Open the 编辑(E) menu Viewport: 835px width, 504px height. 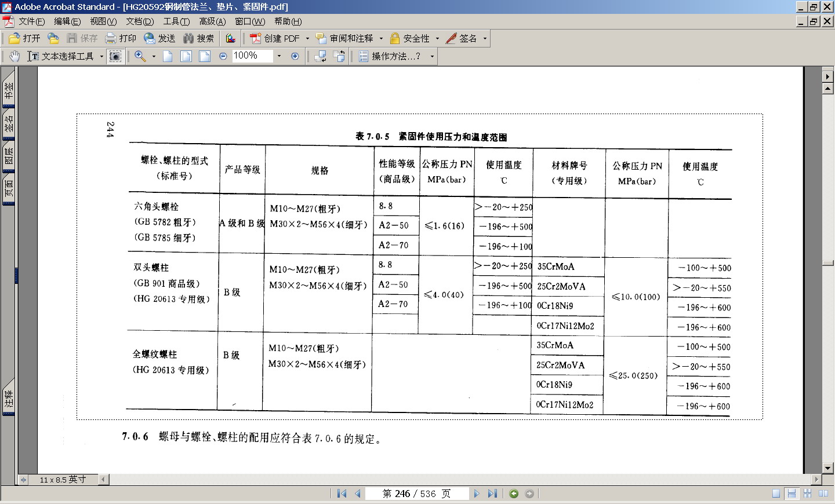click(x=67, y=21)
